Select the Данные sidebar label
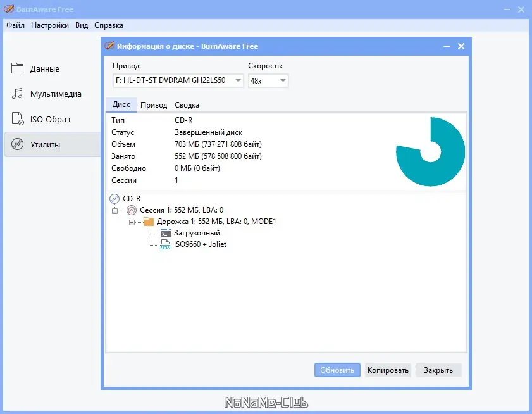532x414 pixels. point(45,68)
